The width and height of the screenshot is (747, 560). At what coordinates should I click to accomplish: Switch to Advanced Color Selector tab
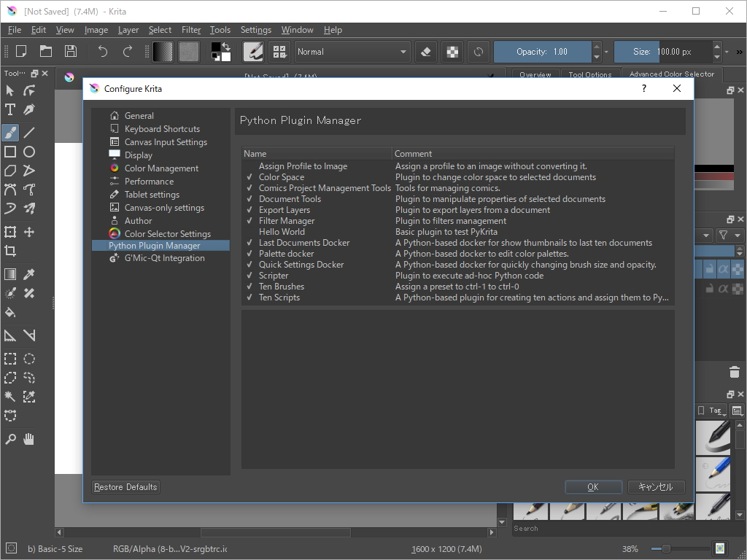[672, 74]
